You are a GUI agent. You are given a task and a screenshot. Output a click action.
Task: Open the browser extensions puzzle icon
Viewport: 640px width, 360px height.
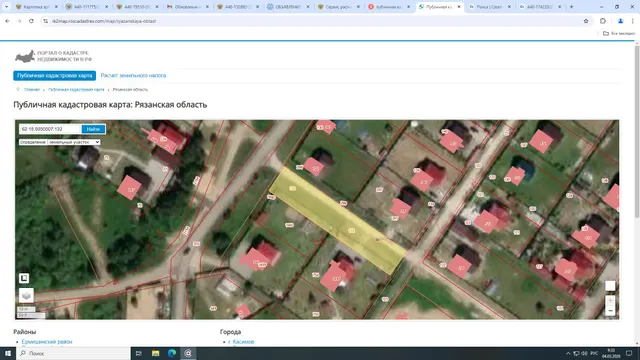(x=603, y=21)
